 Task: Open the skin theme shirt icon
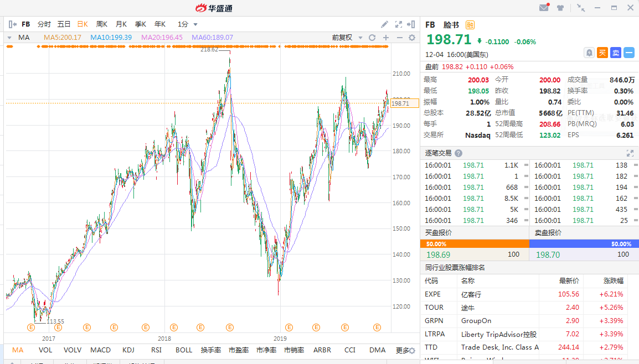(560, 8)
